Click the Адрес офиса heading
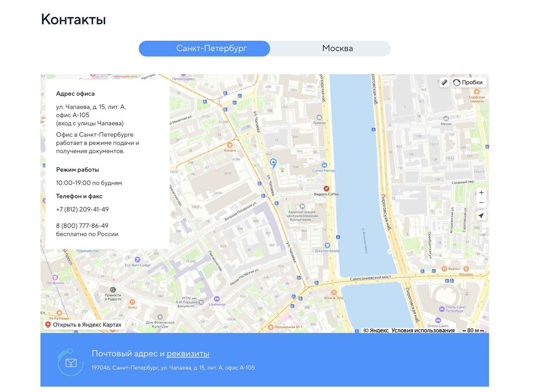This screenshot has height=392, width=544. [76, 93]
